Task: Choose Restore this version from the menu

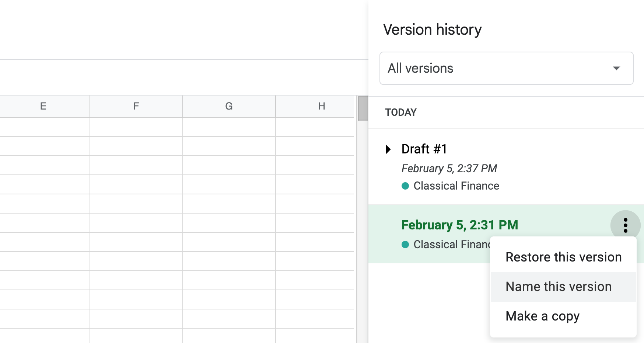Action: pyautogui.click(x=563, y=257)
